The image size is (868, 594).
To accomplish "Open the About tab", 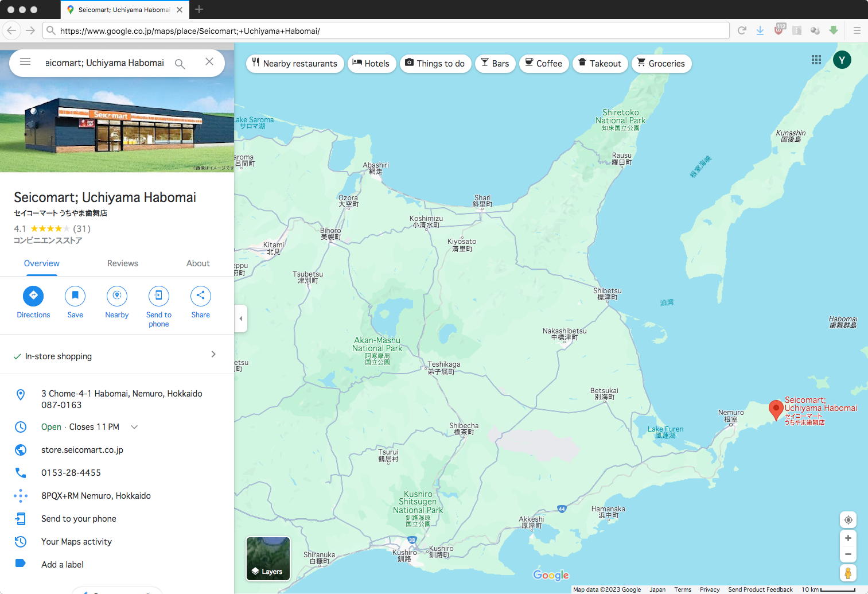I will pyautogui.click(x=198, y=263).
